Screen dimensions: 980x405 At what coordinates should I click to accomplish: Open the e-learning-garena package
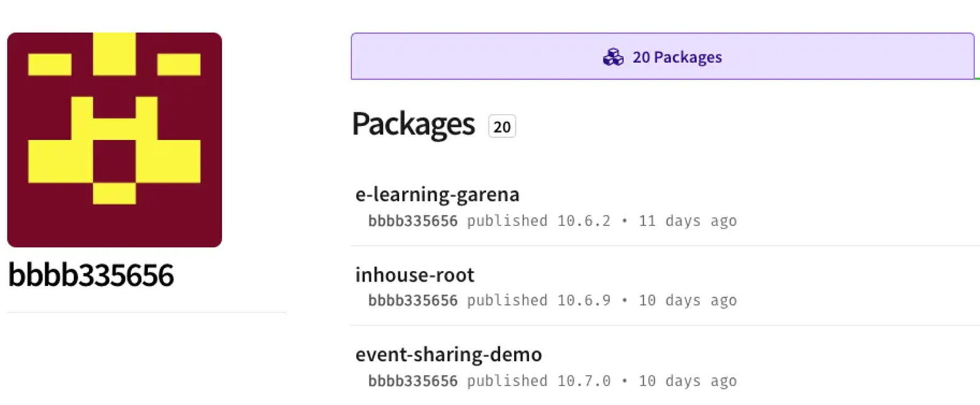[x=437, y=194]
